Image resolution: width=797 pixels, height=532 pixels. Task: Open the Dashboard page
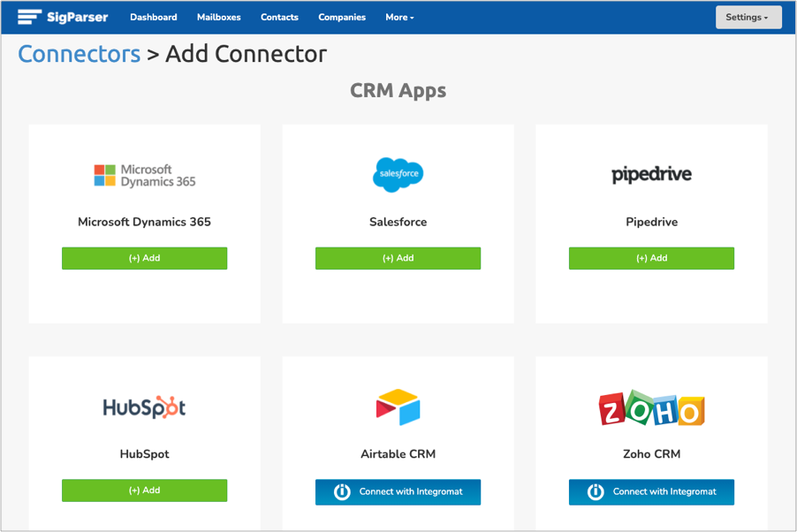click(x=154, y=17)
